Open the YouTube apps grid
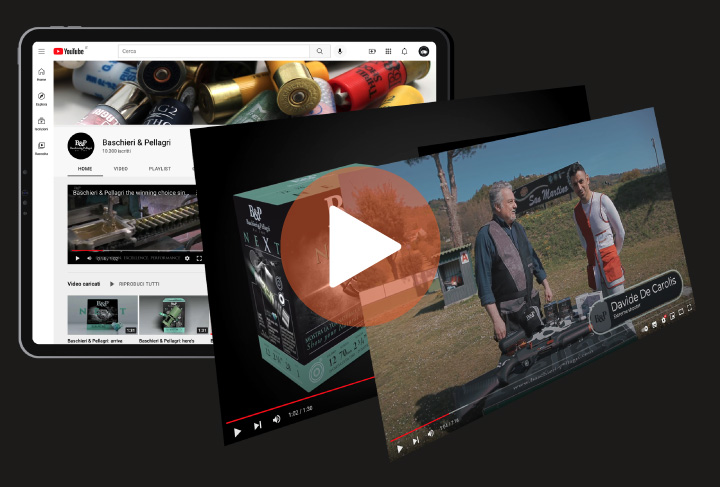Image resolution: width=720 pixels, height=487 pixels. [x=388, y=51]
